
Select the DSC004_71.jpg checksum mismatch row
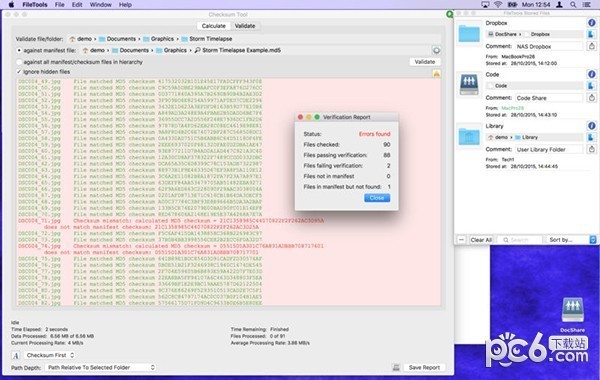[x=171, y=224]
